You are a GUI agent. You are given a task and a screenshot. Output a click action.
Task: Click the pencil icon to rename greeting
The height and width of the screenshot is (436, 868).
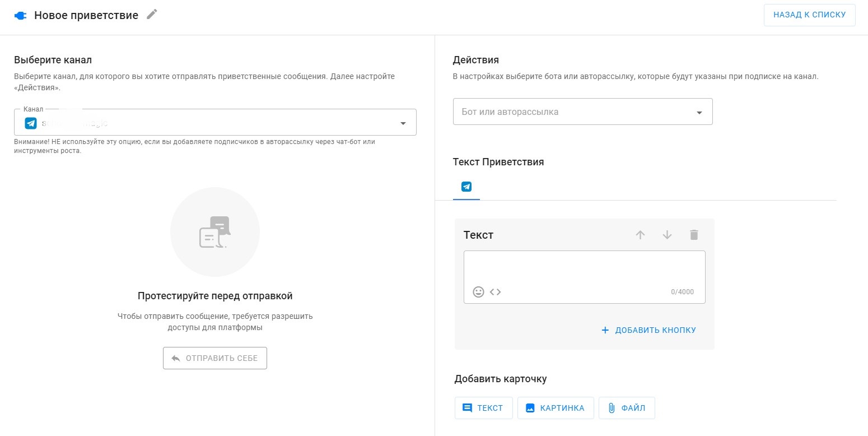click(x=152, y=15)
